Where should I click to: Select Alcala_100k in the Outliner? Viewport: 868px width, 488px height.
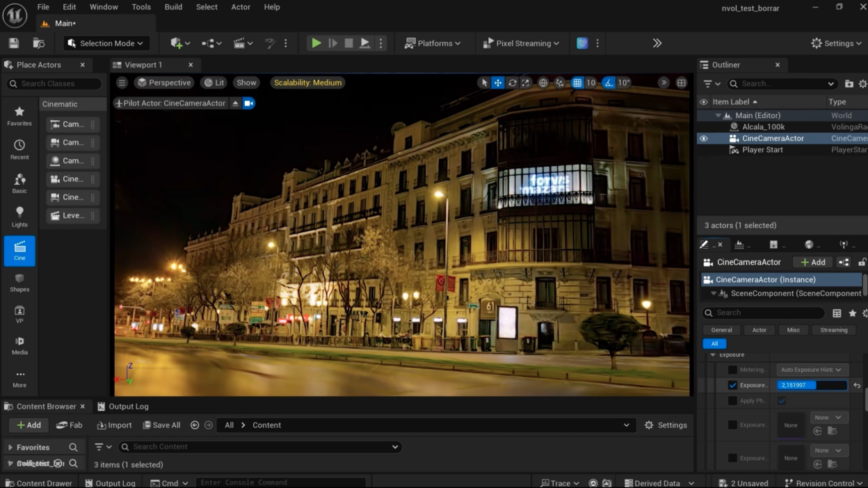(x=763, y=127)
